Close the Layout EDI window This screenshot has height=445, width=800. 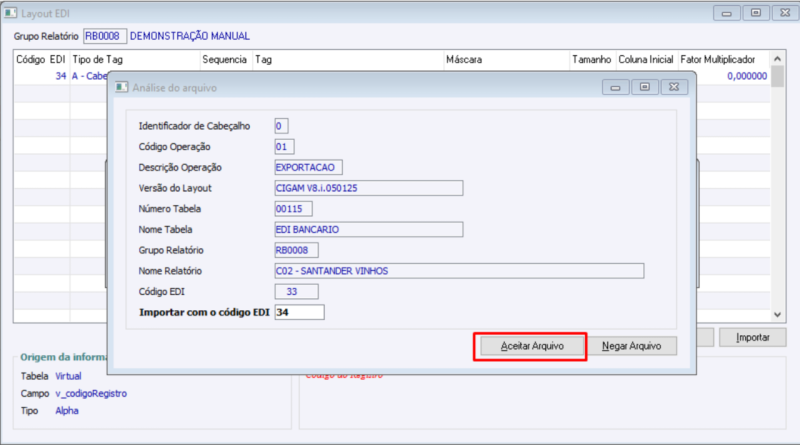tap(786, 13)
